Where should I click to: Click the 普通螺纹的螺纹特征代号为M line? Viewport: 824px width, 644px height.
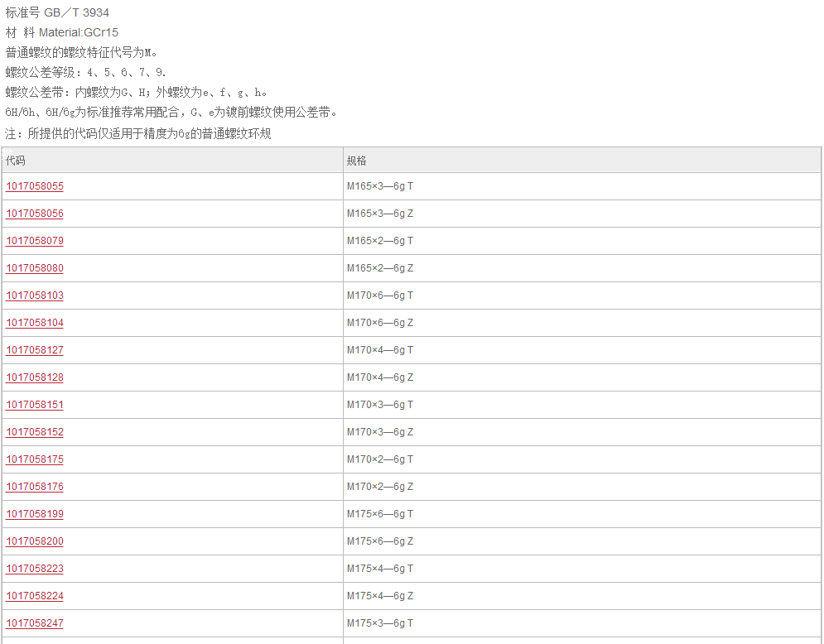pos(81,52)
